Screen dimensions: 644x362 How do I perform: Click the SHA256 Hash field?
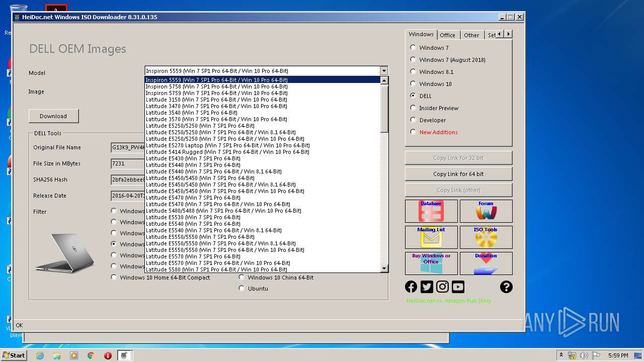click(x=128, y=179)
